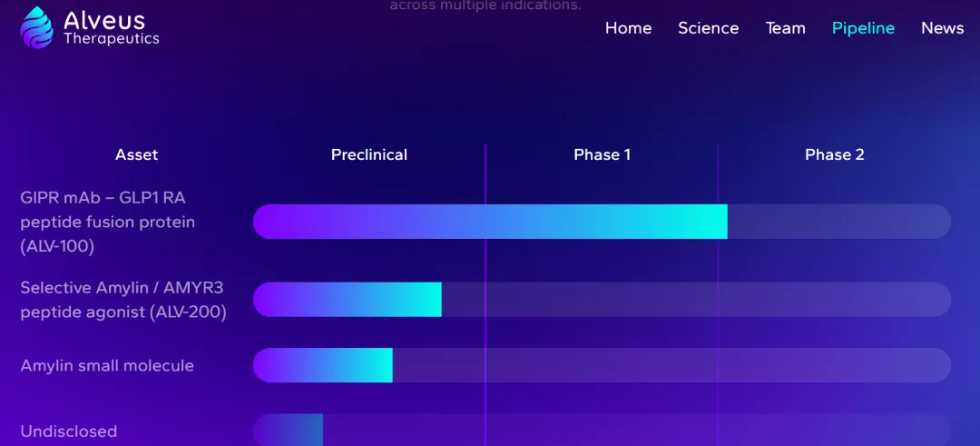Viewport: 980px width, 446px height.
Task: Click the Phase 2 column heading
Action: coord(834,154)
